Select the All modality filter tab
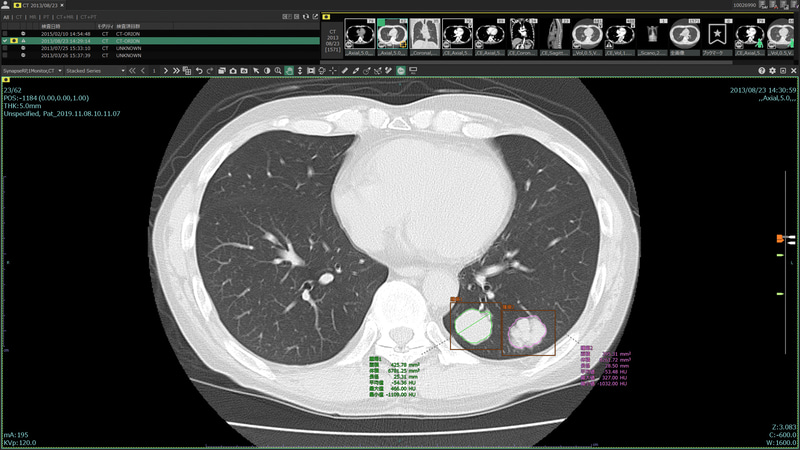Viewport: 800px width, 450px height. tap(6, 17)
